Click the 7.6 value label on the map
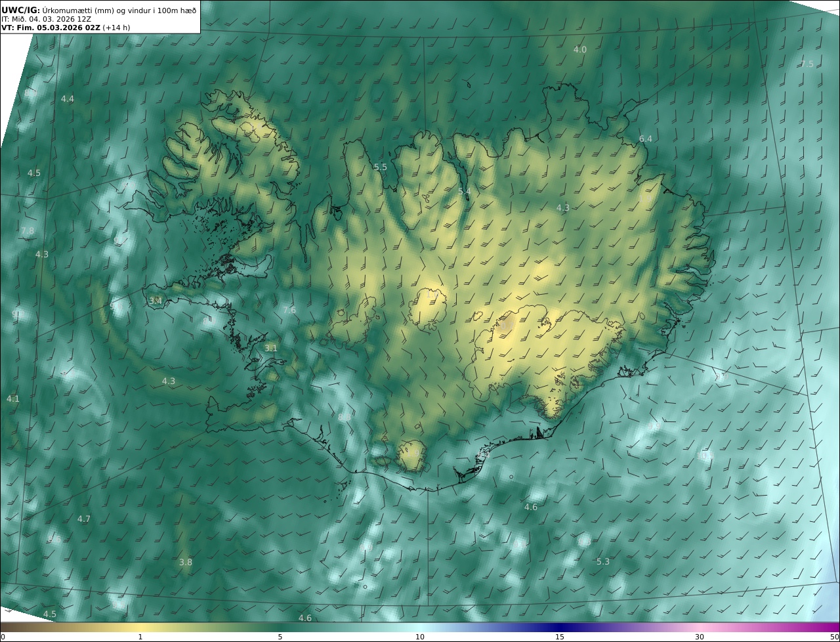Image resolution: width=840 pixels, height=642 pixels. tap(289, 310)
